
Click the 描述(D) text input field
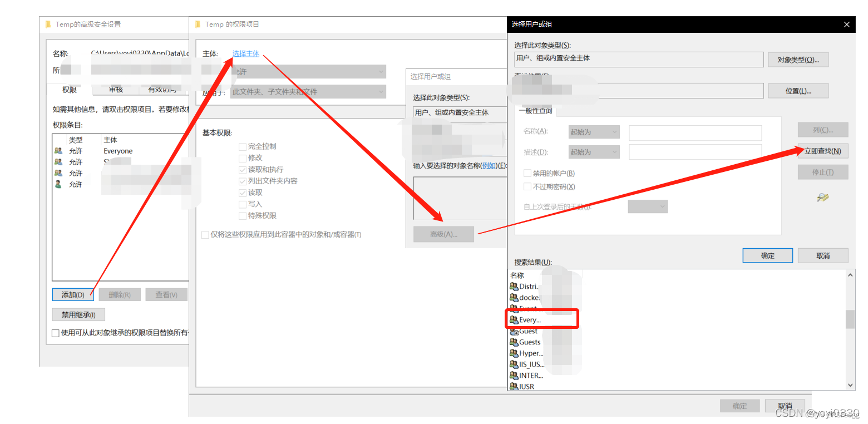695,152
